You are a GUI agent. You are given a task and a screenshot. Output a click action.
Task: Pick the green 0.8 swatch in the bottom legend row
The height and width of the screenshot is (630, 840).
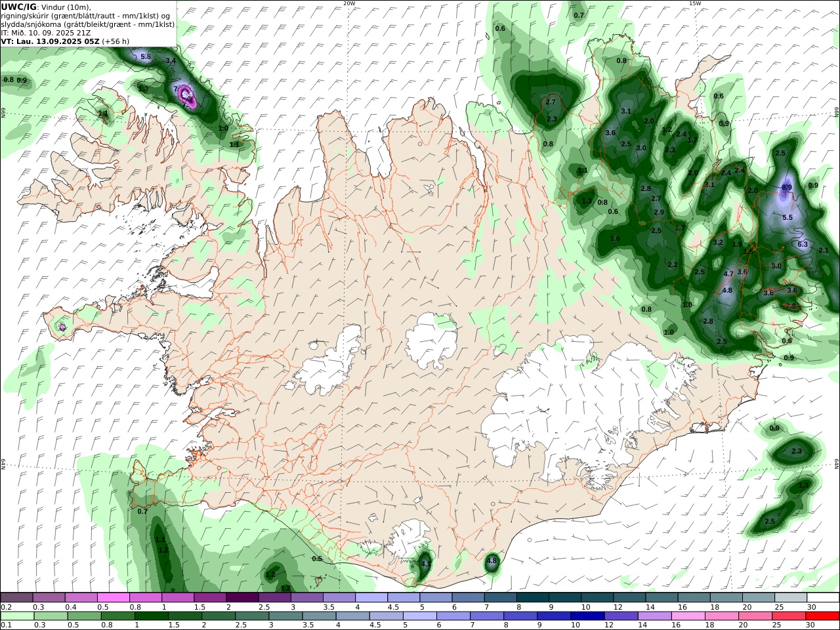click(x=117, y=616)
